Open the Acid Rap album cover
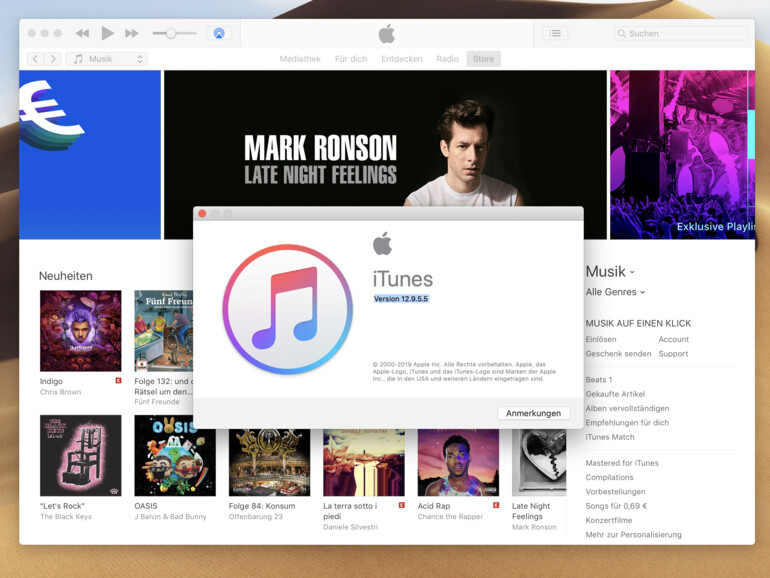The width and height of the screenshot is (770, 578). [458, 462]
